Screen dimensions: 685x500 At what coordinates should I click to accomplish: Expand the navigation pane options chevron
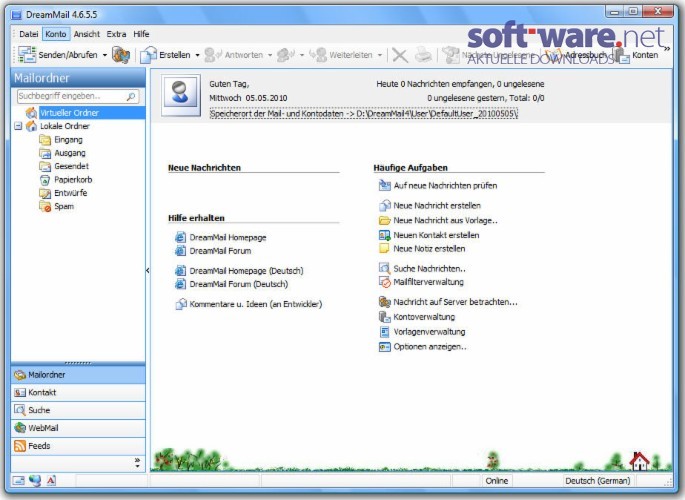(137, 463)
